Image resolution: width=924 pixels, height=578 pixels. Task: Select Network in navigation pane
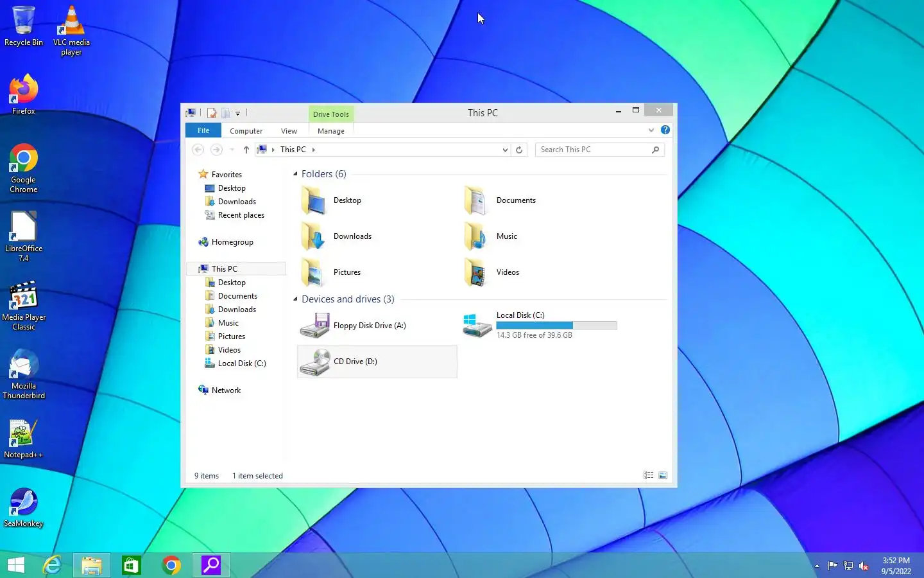[x=226, y=390]
